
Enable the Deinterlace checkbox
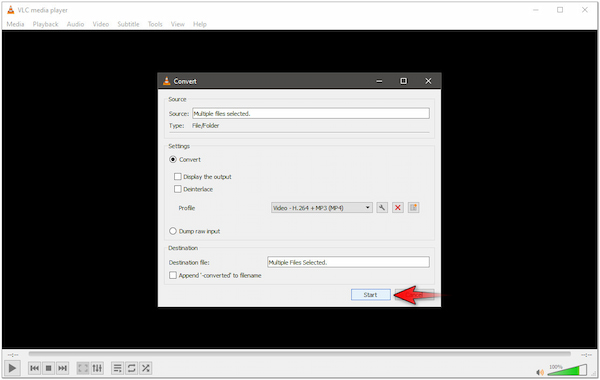pos(178,189)
